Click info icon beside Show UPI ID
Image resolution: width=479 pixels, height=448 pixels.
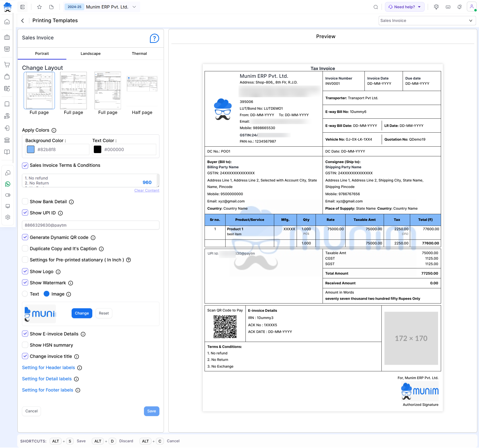pos(60,213)
